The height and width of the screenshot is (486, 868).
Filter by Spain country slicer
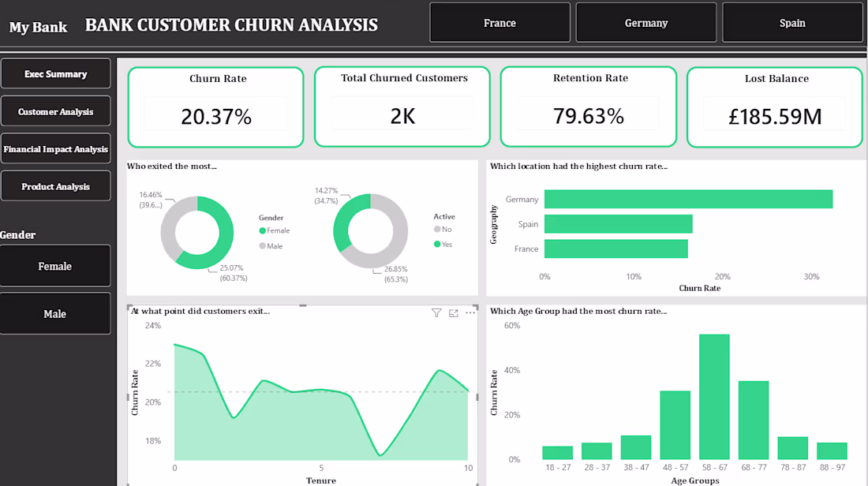(x=792, y=23)
